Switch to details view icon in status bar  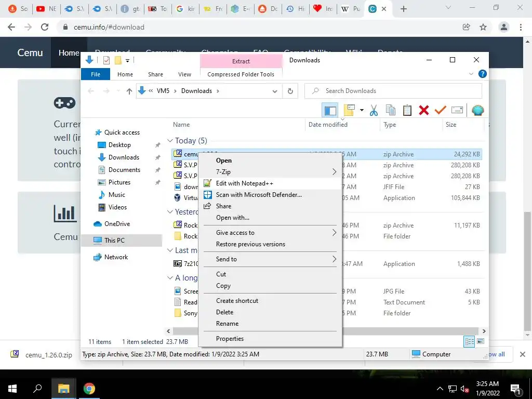[469, 342]
